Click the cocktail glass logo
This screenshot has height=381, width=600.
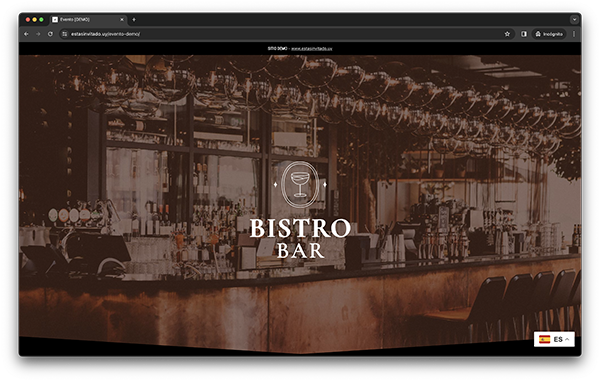(x=300, y=185)
